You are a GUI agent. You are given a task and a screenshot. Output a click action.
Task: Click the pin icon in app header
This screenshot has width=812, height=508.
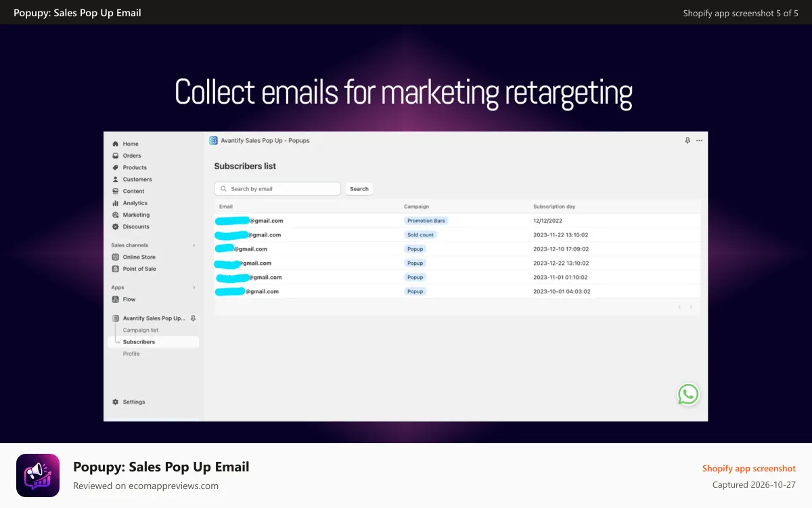pos(687,141)
